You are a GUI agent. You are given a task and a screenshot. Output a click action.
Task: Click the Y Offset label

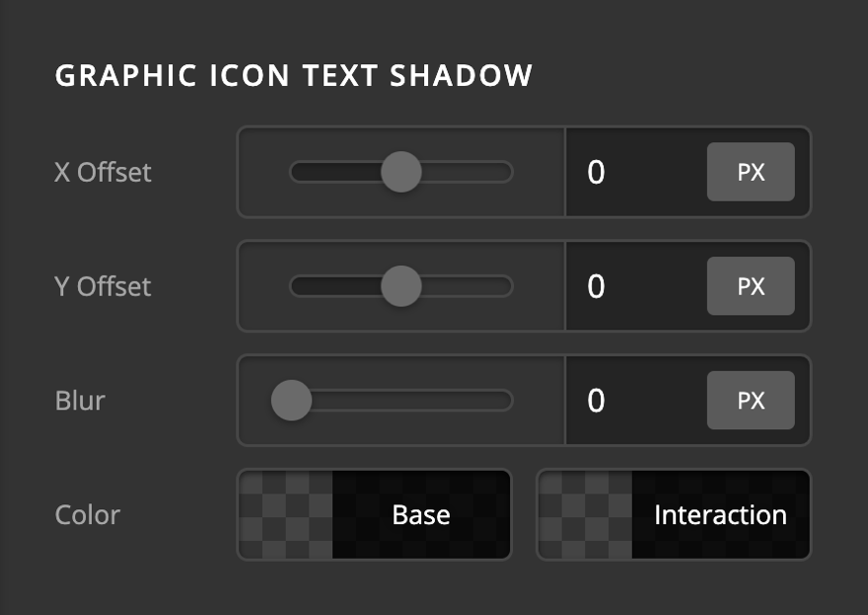(x=103, y=286)
